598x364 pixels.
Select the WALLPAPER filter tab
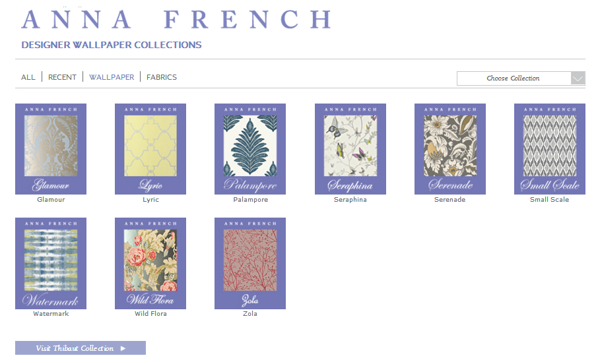pos(112,77)
